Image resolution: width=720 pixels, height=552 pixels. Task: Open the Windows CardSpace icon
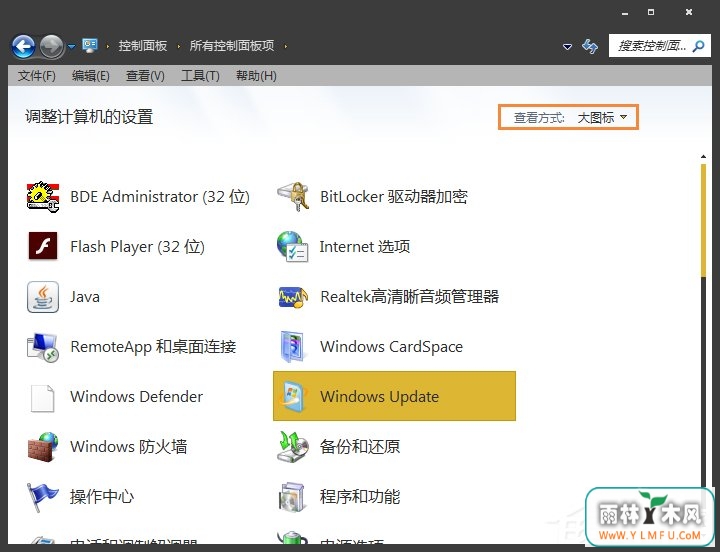coord(293,347)
